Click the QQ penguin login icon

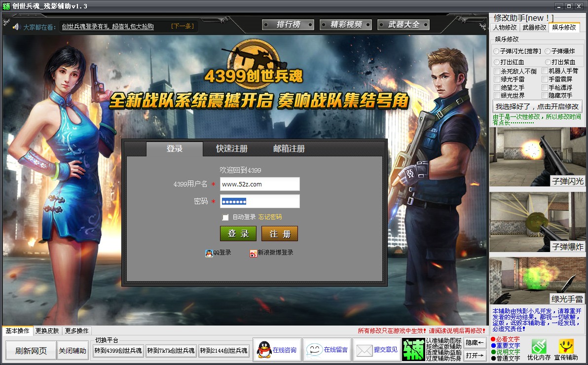coord(209,253)
